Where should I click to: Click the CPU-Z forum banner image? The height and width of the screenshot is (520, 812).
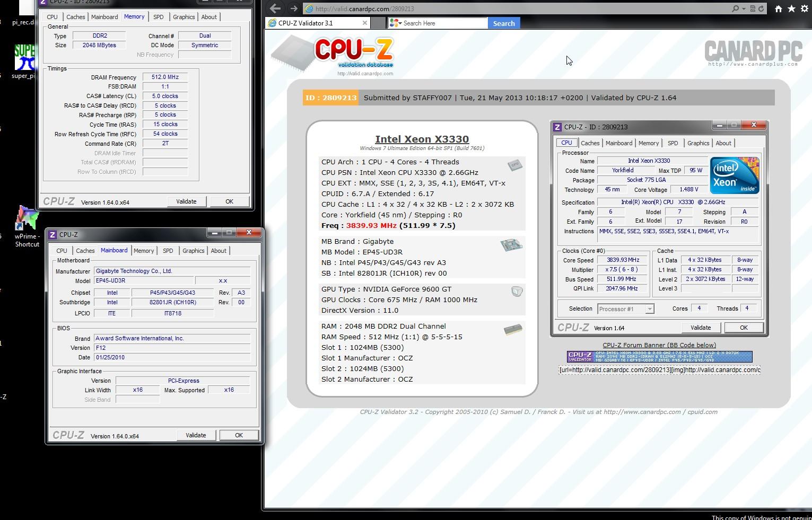tap(659, 356)
